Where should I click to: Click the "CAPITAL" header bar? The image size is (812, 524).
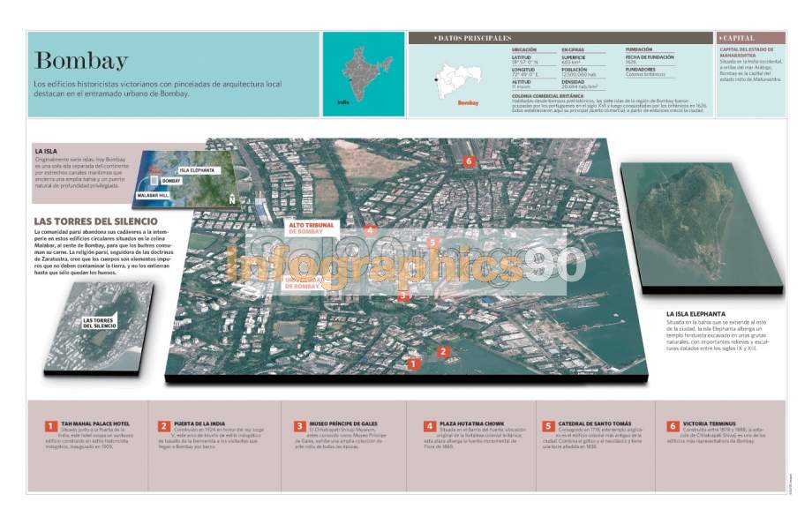(751, 38)
